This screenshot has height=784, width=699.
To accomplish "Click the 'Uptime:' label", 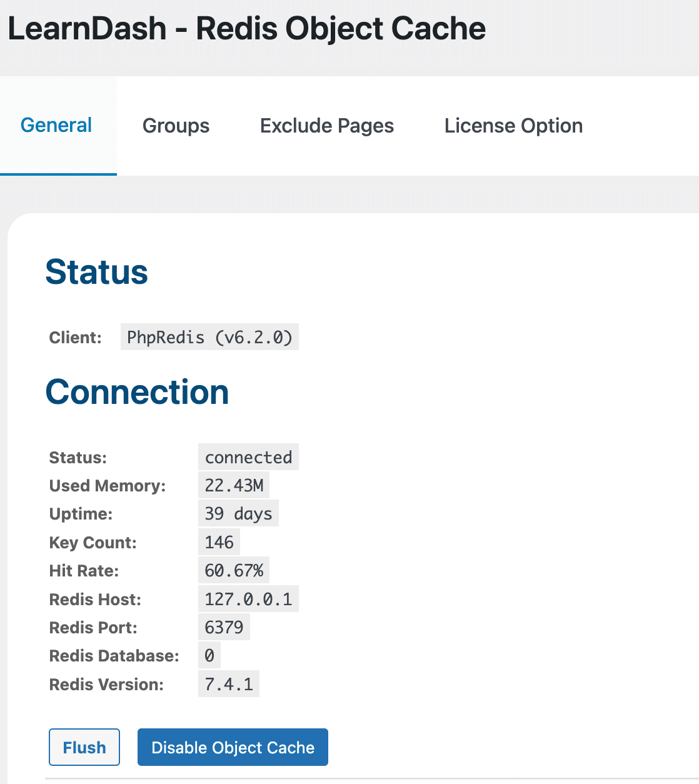I will (x=81, y=514).
